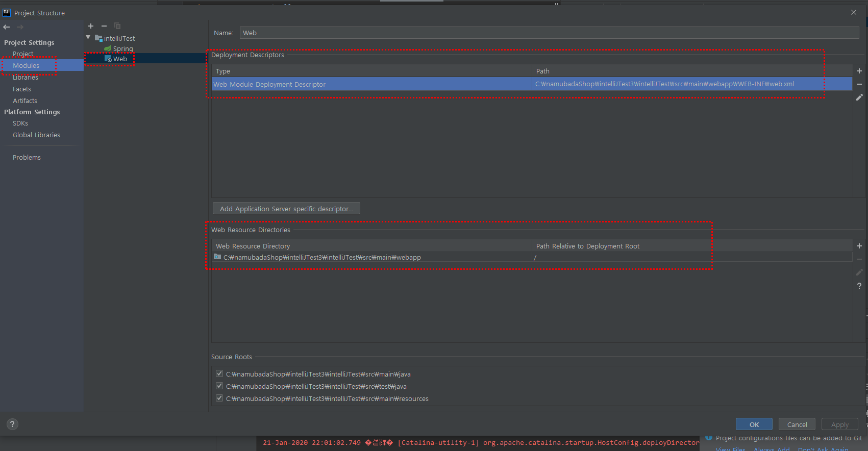Click the intelliJTest module folder icon
Image resolution: width=868 pixels, height=451 pixels.
(98, 38)
